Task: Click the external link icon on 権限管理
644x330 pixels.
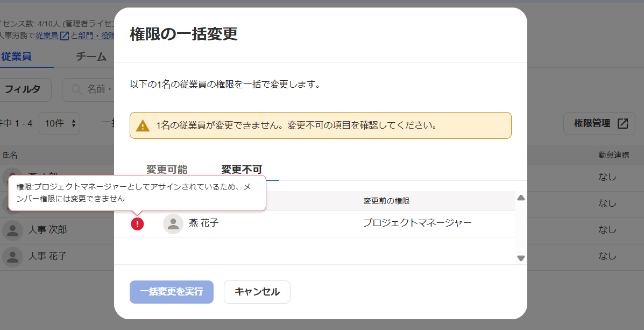Action: [x=622, y=123]
